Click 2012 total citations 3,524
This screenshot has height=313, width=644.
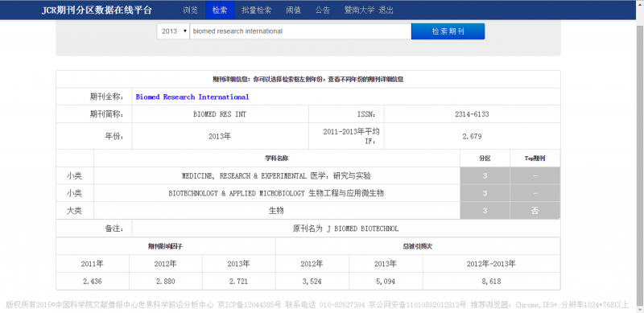pos(312,282)
